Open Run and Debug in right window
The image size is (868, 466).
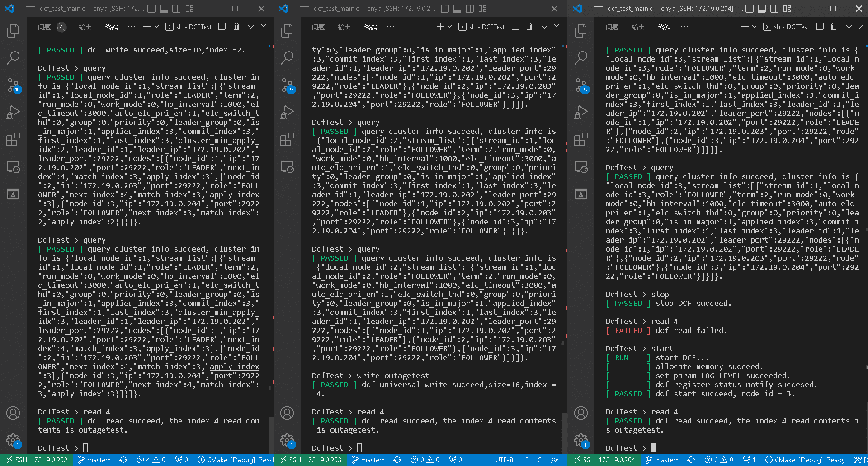tap(581, 112)
